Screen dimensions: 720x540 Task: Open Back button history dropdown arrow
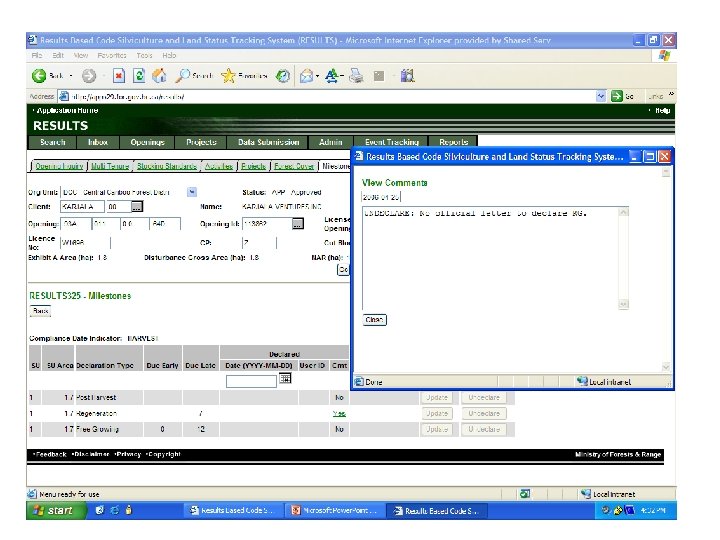point(71,76)
